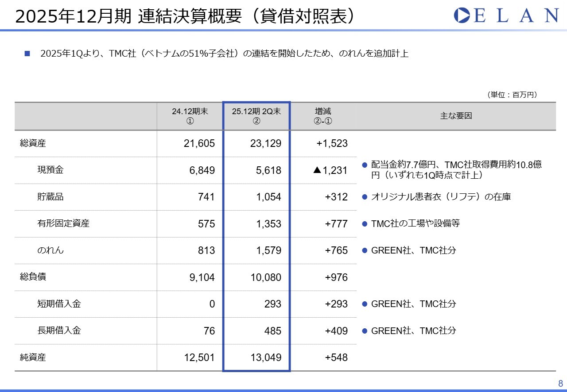
Task: Click the 貯蔵品 row label
Action: click(50, 197)
